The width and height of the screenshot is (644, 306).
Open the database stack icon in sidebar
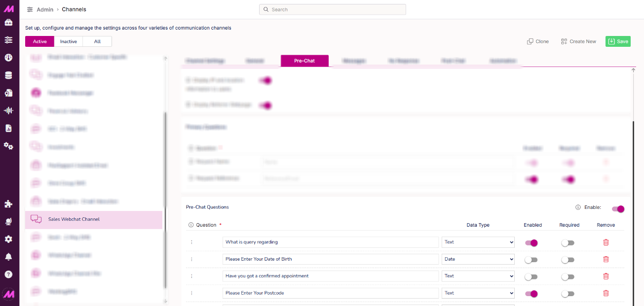(8, 75)
